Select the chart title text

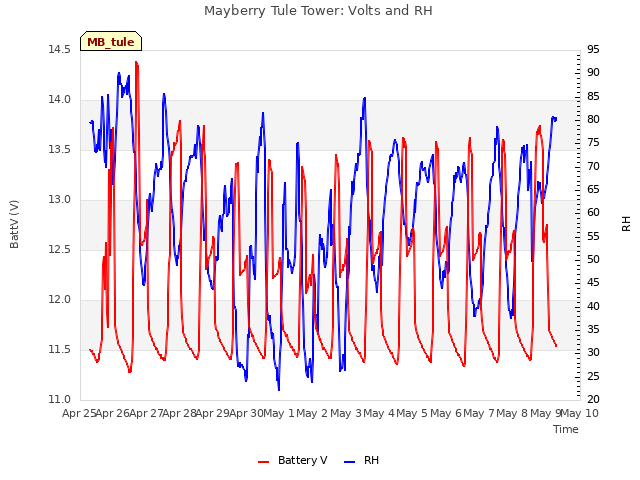pos(318,11)
